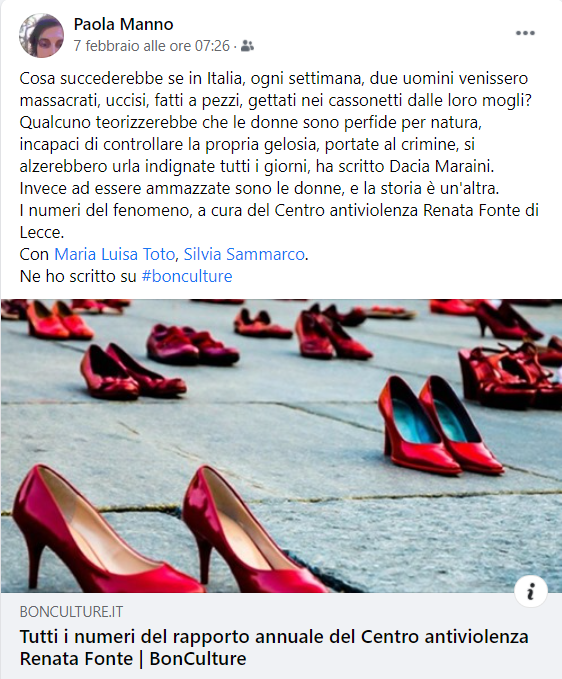Open the article headline about Centro antiviolenza
The height and width of the screenshot is (679, 562).
point(274,648)
